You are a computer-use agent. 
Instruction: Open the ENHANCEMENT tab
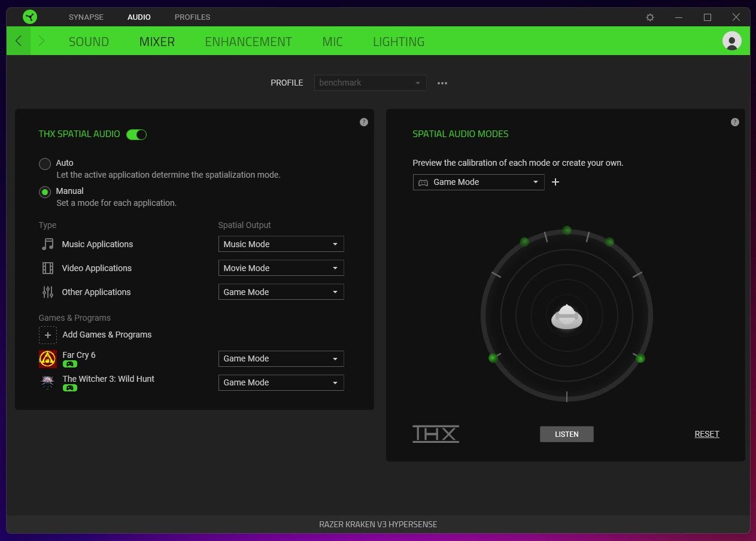[248, 42]
